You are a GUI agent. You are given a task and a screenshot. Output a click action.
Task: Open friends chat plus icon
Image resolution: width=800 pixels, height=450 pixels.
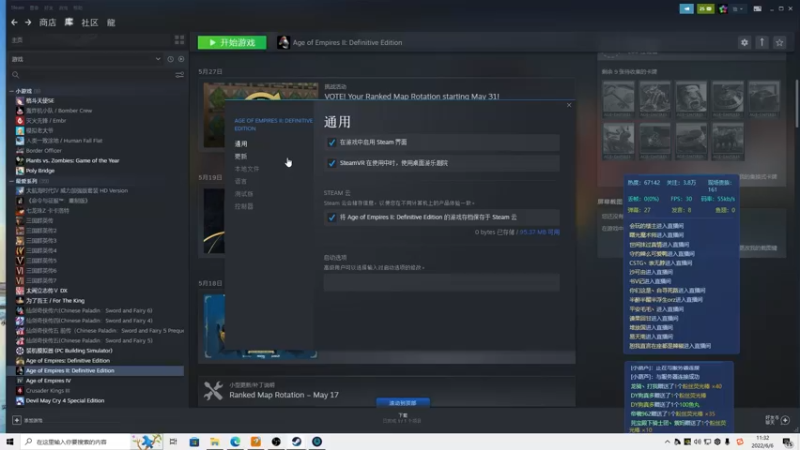(785, 420)
